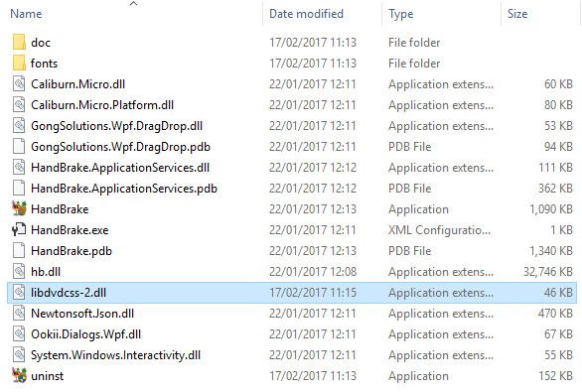Click the 17/02/2017 11:15 date of libdvdcss-2.dll
The width and height of the screenshot is (582, 392).
click(313, 293)
